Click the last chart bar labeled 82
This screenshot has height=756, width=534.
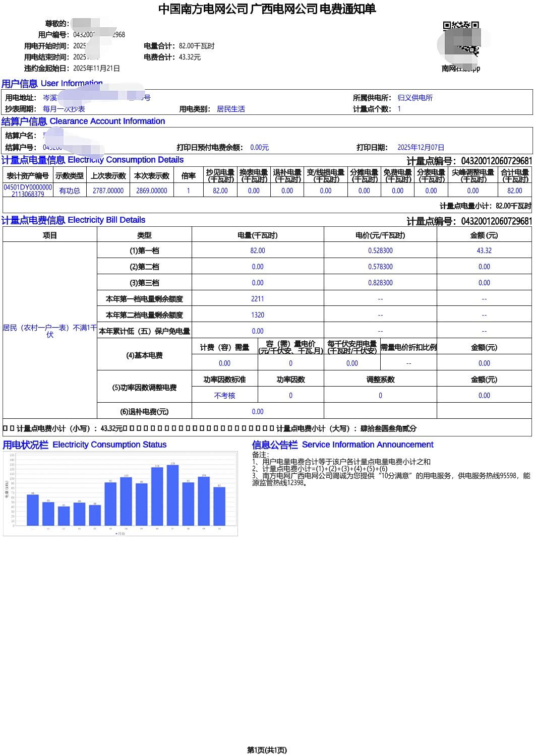point(219,506)
